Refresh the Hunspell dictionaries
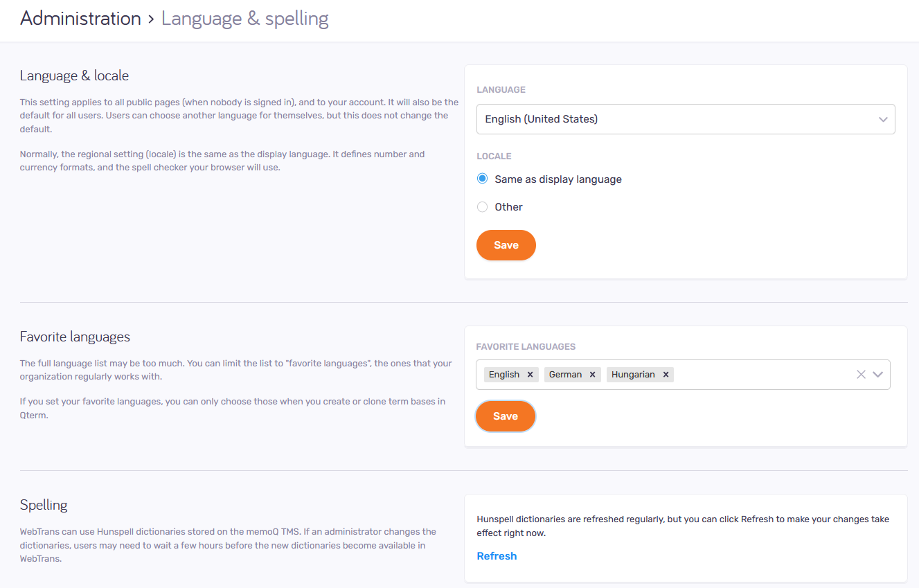Viewport: 919px width, 588px height. (x=497, y=555)
